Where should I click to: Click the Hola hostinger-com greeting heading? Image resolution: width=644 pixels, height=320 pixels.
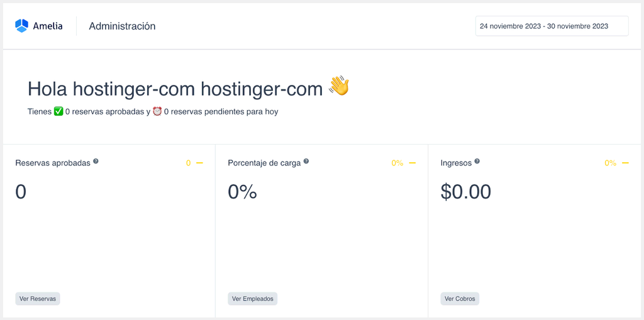175,89
